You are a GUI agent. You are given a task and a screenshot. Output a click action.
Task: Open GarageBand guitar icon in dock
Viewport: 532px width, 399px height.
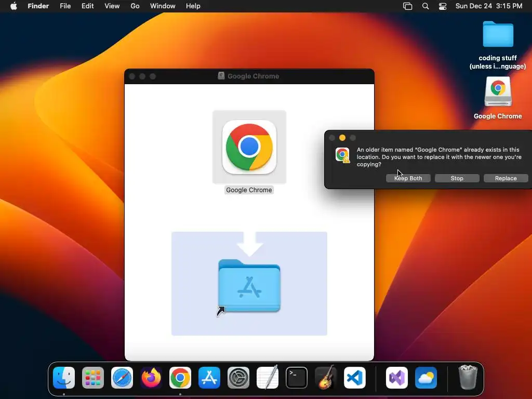325,378
